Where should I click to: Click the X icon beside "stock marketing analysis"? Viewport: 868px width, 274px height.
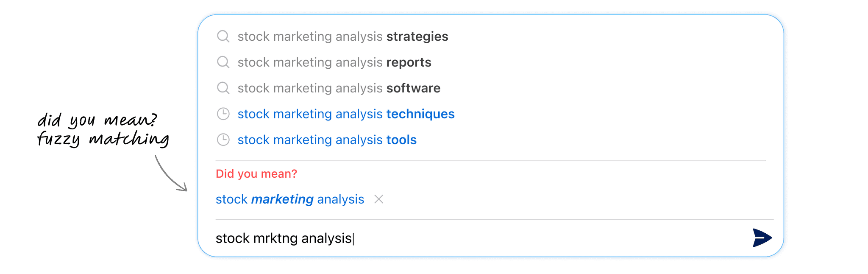tap(379, 199)
